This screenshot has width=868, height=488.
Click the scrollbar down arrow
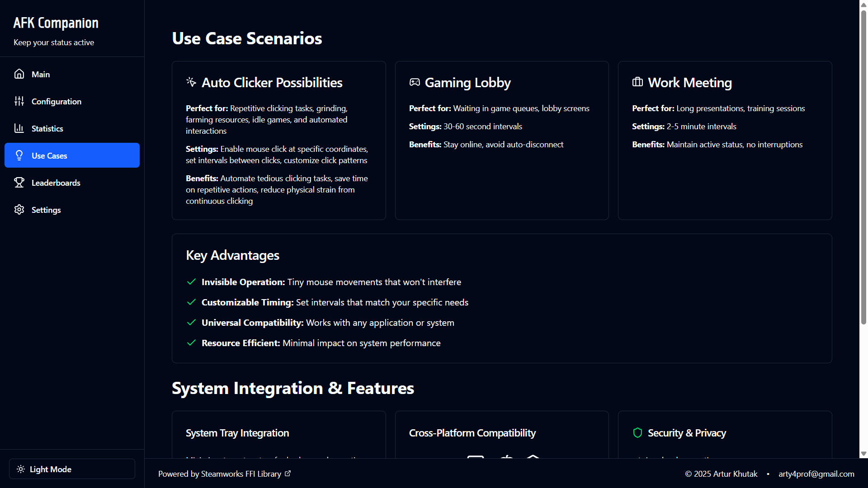pos(863,454)
